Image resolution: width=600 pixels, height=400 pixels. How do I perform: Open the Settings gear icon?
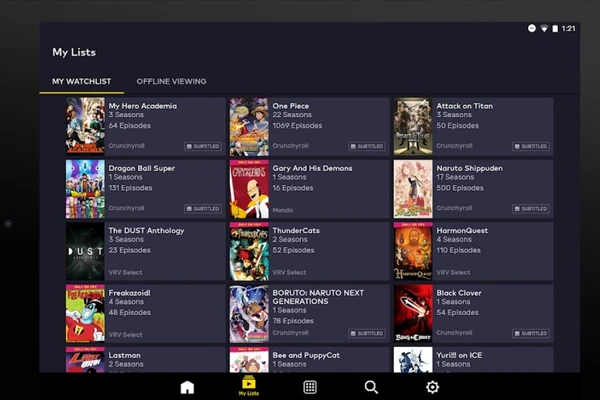[432, 387]
